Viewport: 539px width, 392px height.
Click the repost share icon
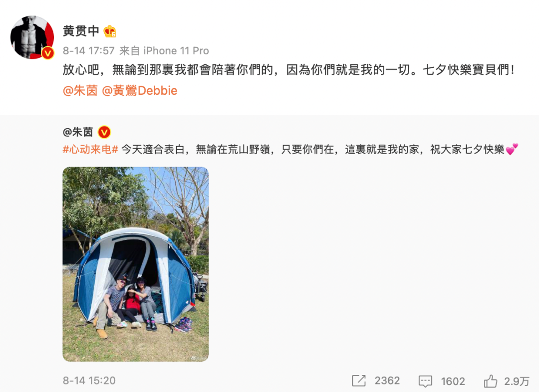[x=359, y=381]
